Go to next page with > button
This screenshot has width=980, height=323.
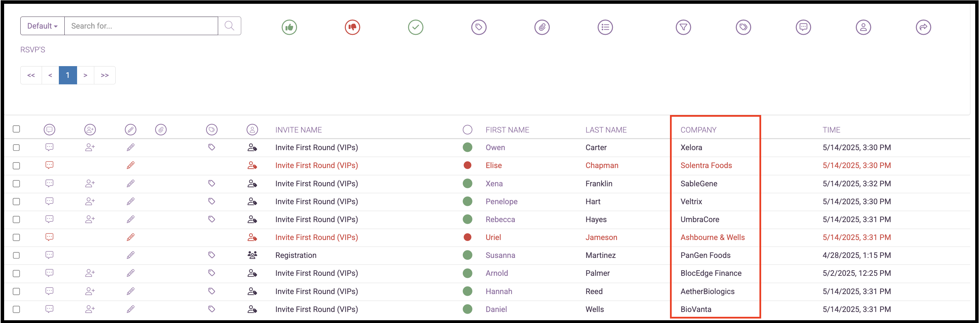point(86,75)
